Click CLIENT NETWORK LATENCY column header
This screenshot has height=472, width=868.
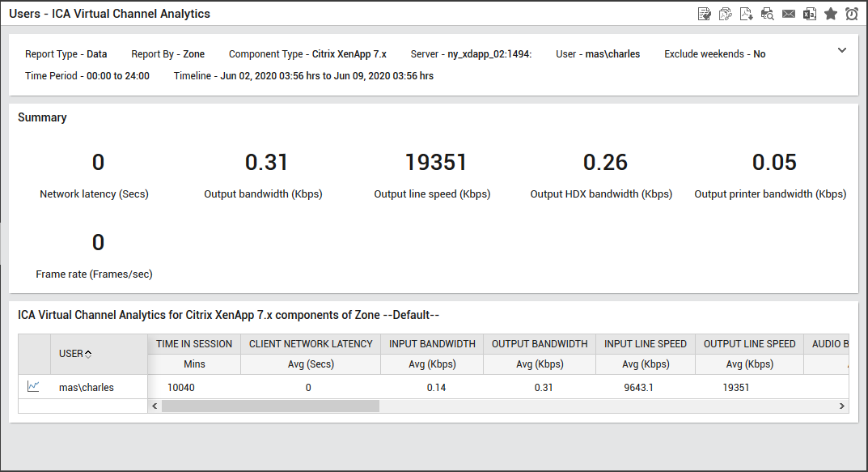(x=311, y=344)
